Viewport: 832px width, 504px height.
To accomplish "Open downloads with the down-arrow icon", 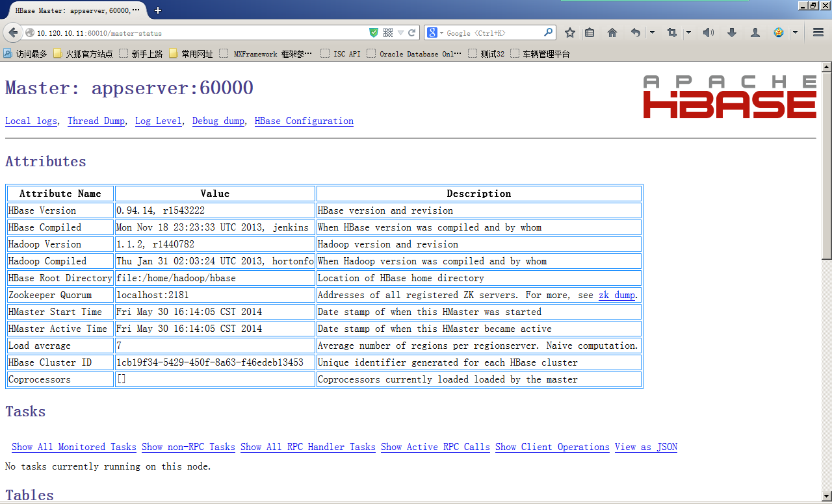I will click(732, 32).
